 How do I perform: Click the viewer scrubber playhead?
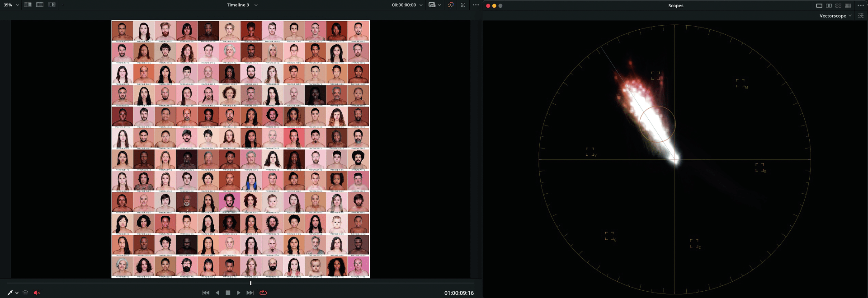pyautogui.click(x=250, y=283)
